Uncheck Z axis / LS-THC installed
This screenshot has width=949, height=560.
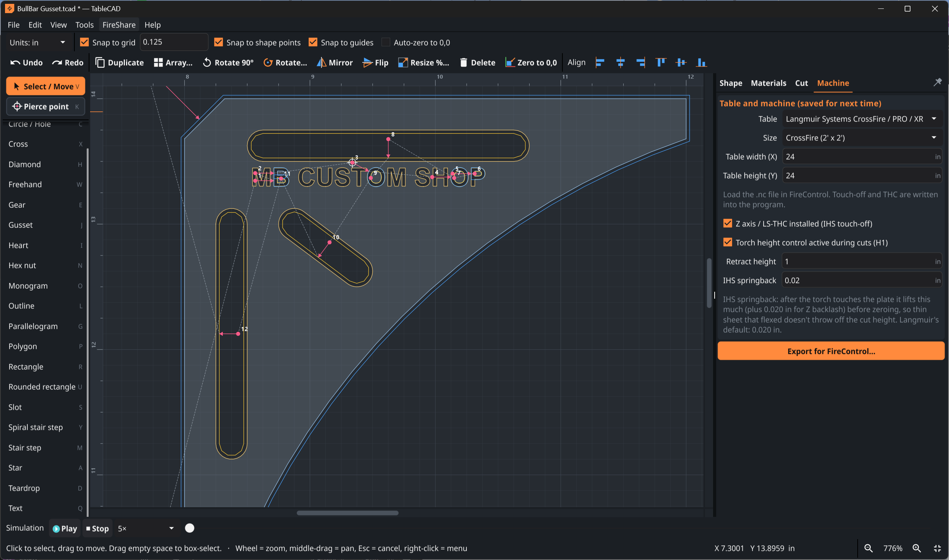[x=727, y=223]
